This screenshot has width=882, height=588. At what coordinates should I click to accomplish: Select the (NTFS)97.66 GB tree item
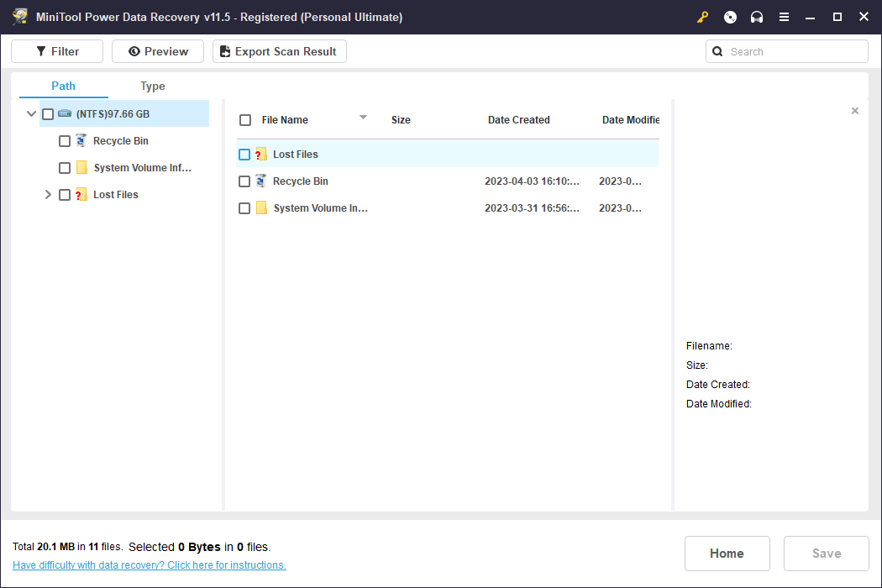point(124,113)
